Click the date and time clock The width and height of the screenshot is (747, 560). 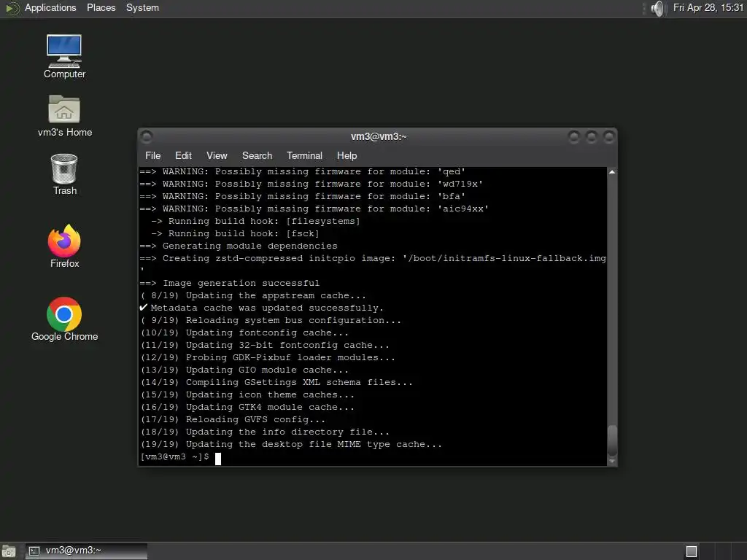708,8
